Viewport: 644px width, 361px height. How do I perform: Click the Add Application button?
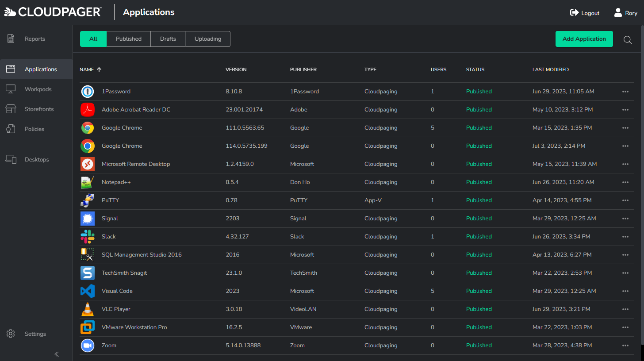pyautogui.click(x=584, y=39)
